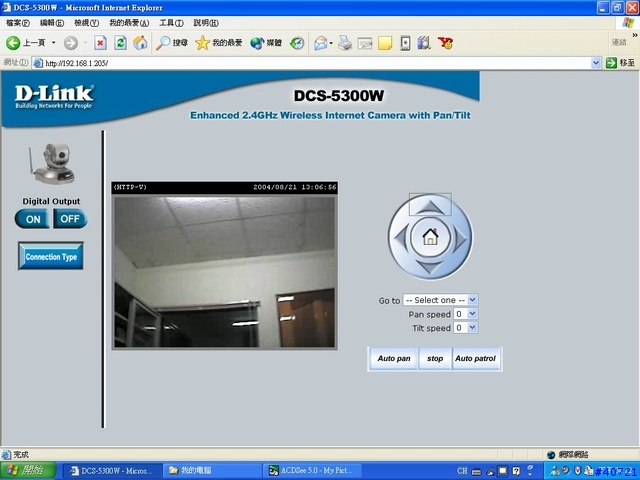Open Back button history dropdown arrow

click(53, 42)
